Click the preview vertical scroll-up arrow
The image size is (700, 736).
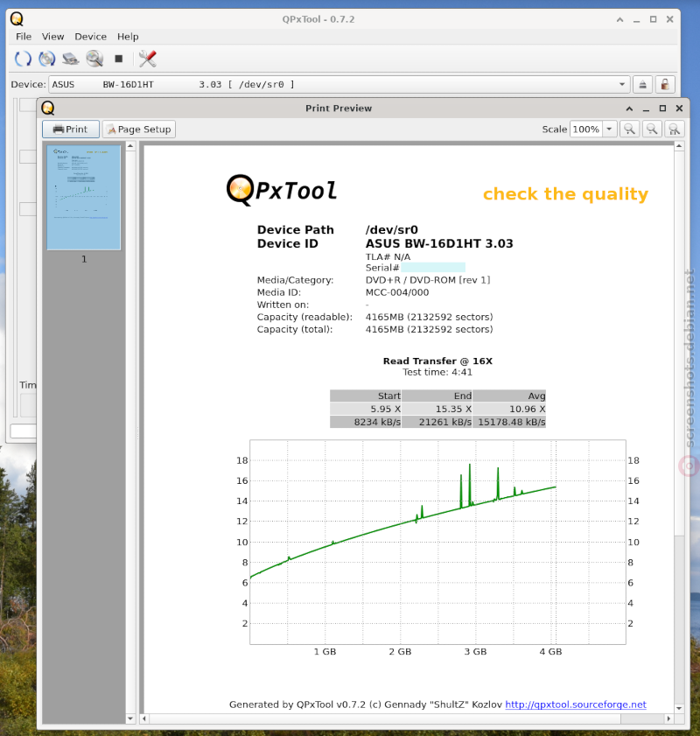point(679,146)
